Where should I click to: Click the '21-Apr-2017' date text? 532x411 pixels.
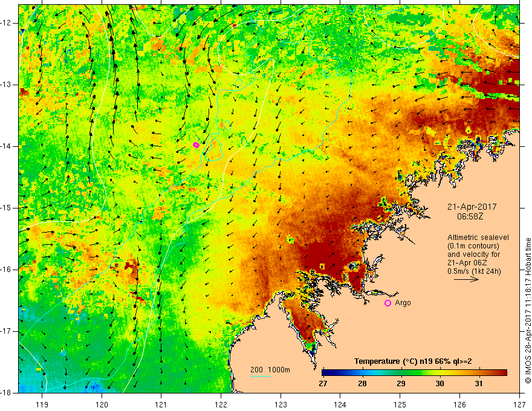click(472, 207)
